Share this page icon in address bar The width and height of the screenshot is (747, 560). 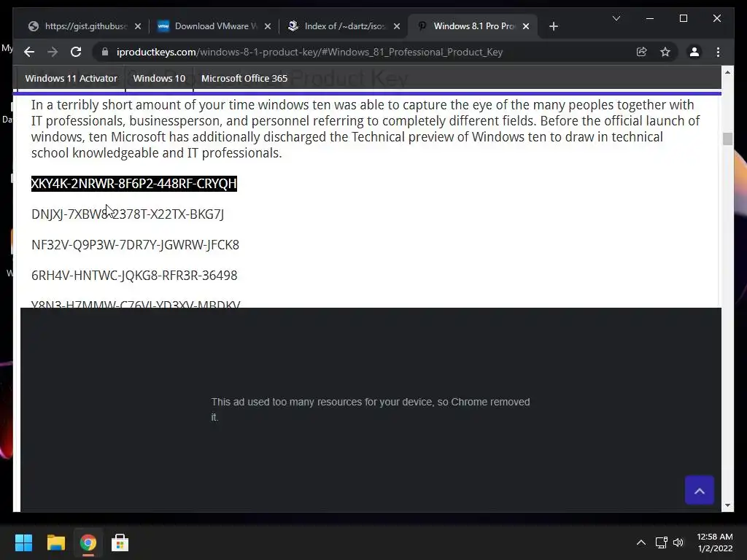(x=642, y=52)
